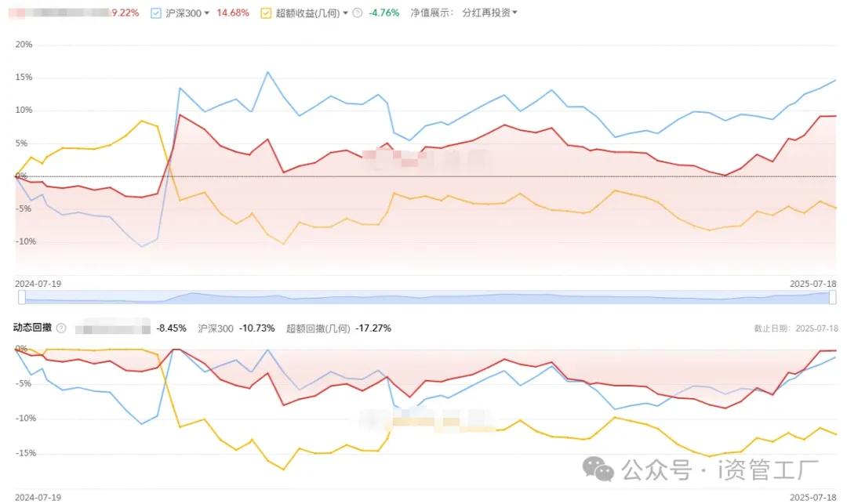Uncheck the 沪深300 benchmark checkbox
The height and width of the screenshot is (504, 847).
point(156,13)
